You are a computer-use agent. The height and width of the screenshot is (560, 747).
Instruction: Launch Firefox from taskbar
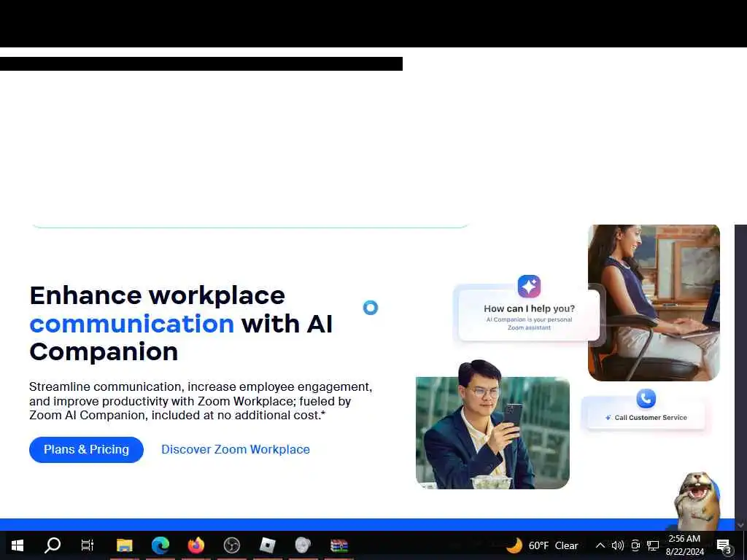click(x=196, y=545)
